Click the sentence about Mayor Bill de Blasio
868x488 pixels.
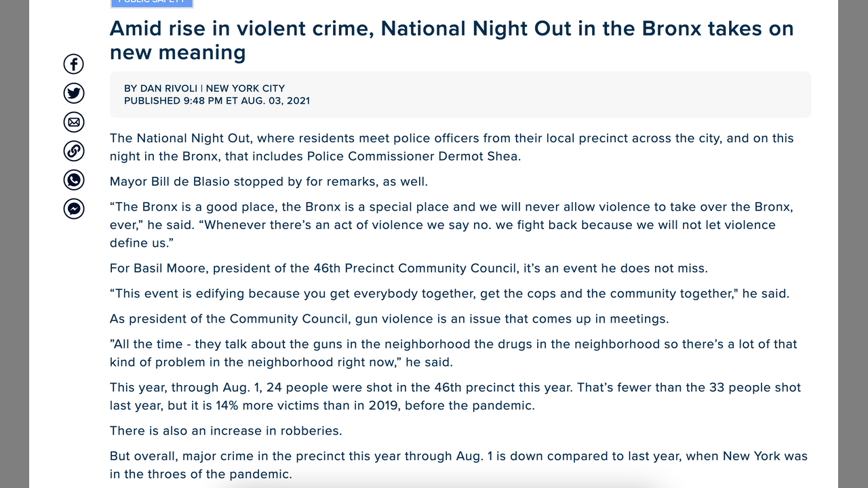tap(269, 182)
